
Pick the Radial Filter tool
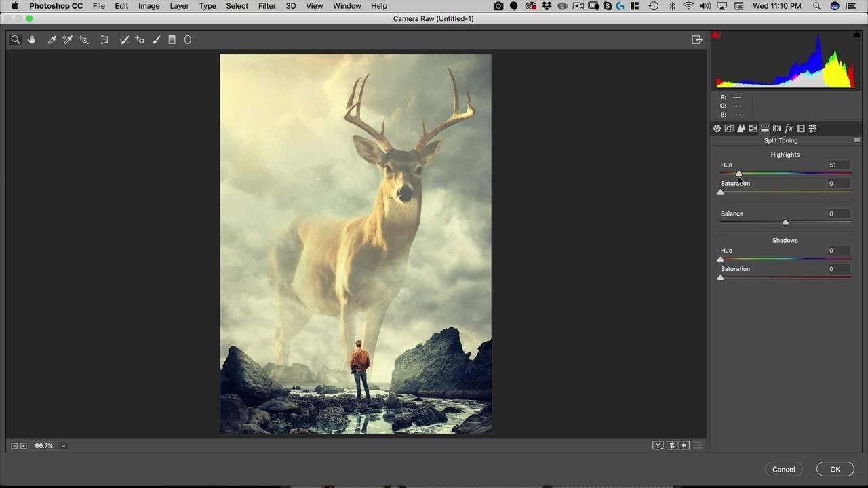(188, 40)
